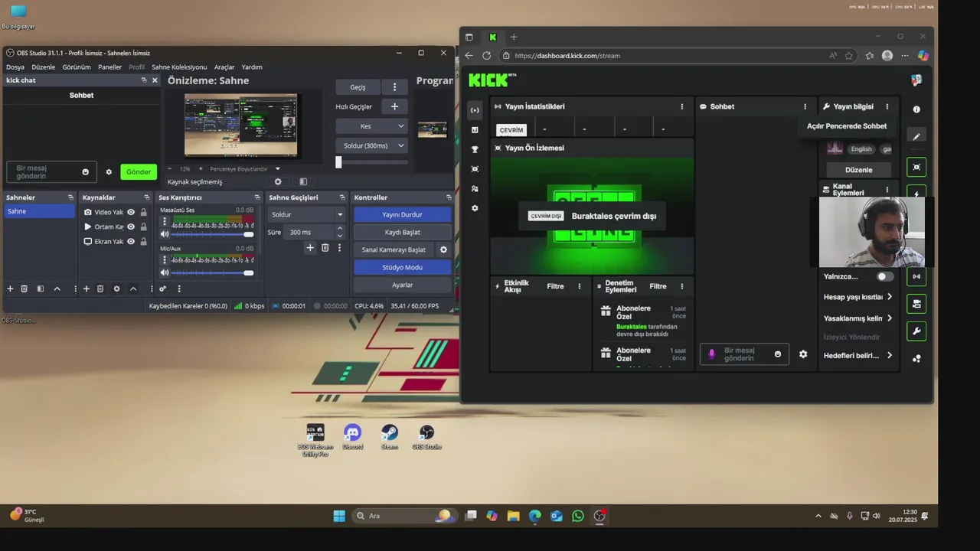Toggle visibility of Video Yak source
The image size is (980, 551).
click(x=131, y=212)
